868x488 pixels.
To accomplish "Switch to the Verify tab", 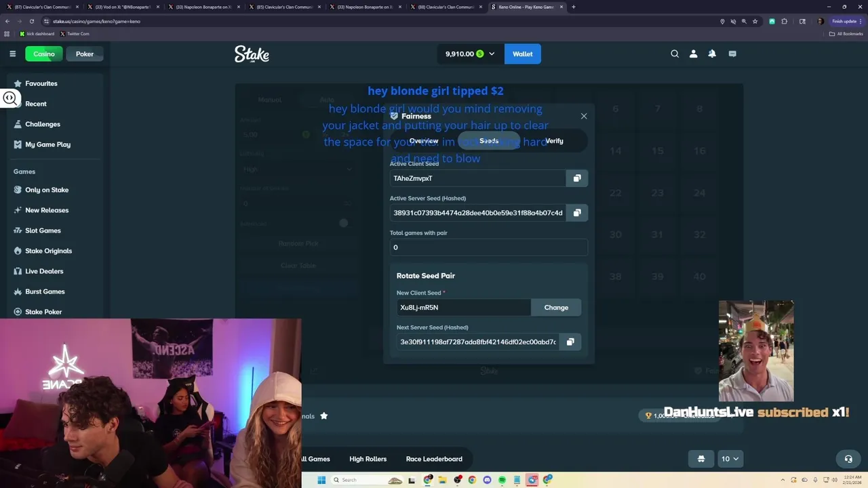I will 555,141.
